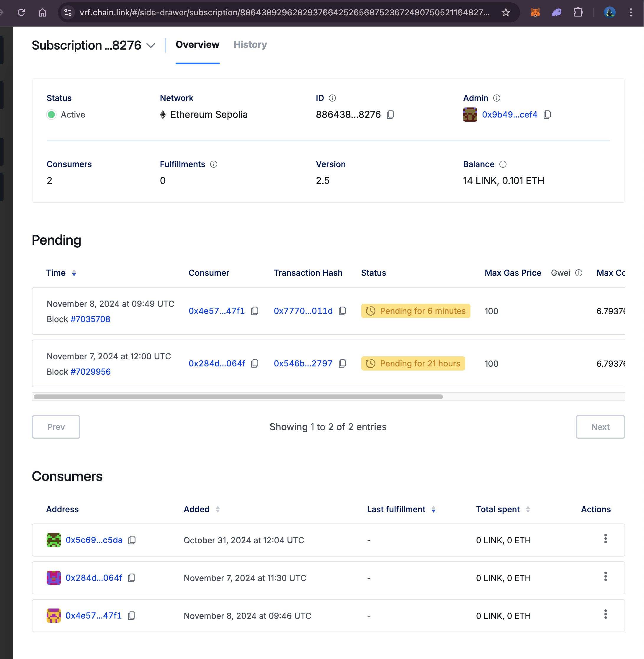
Task: Open actions menu for 0x284d...064f consumer
Action: (605, 577)
